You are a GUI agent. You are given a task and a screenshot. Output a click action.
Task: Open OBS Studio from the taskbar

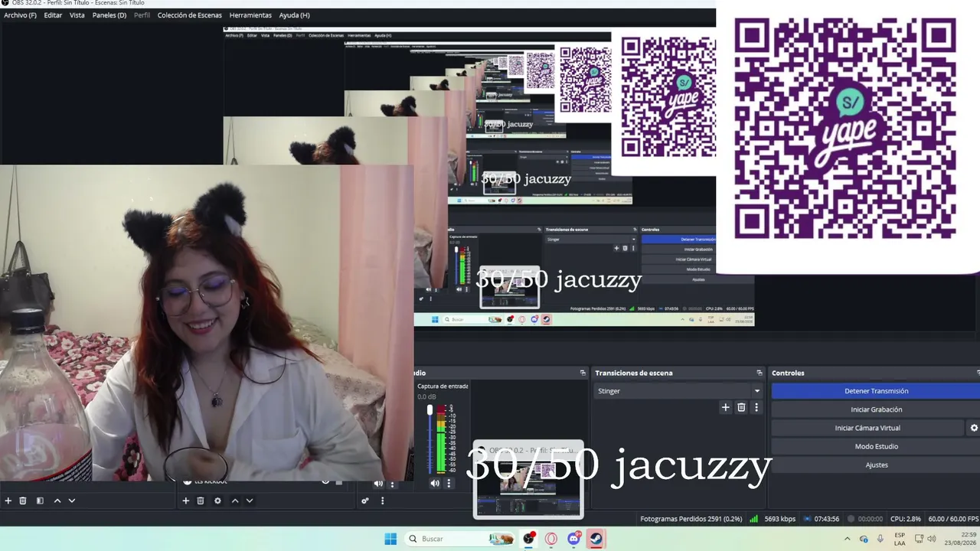[x=528, y=539]
